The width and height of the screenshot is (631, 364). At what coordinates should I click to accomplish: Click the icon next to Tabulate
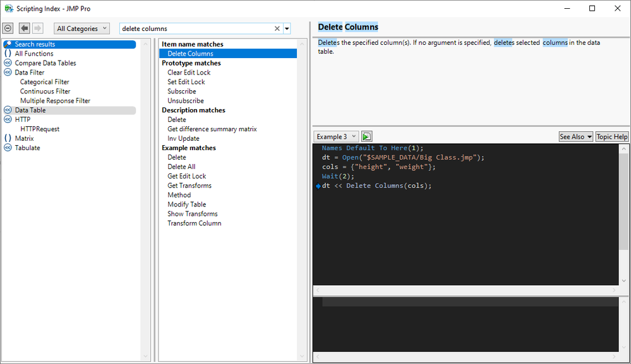point(8,148)
